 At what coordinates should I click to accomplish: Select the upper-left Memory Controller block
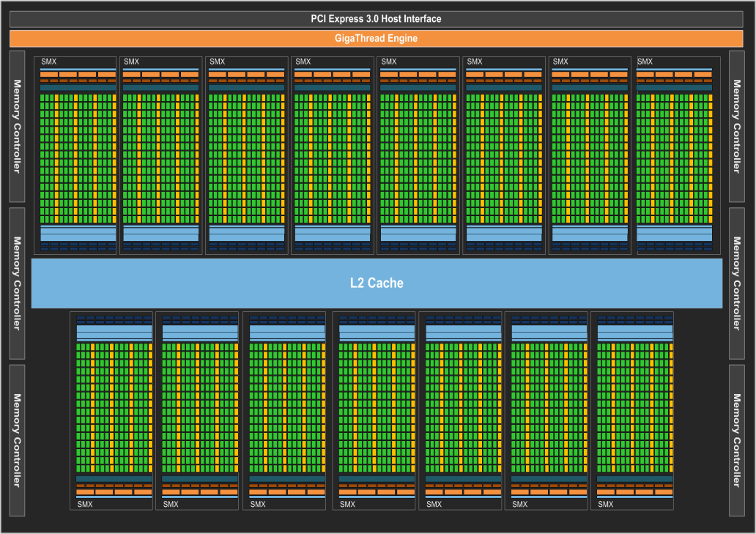17,126
